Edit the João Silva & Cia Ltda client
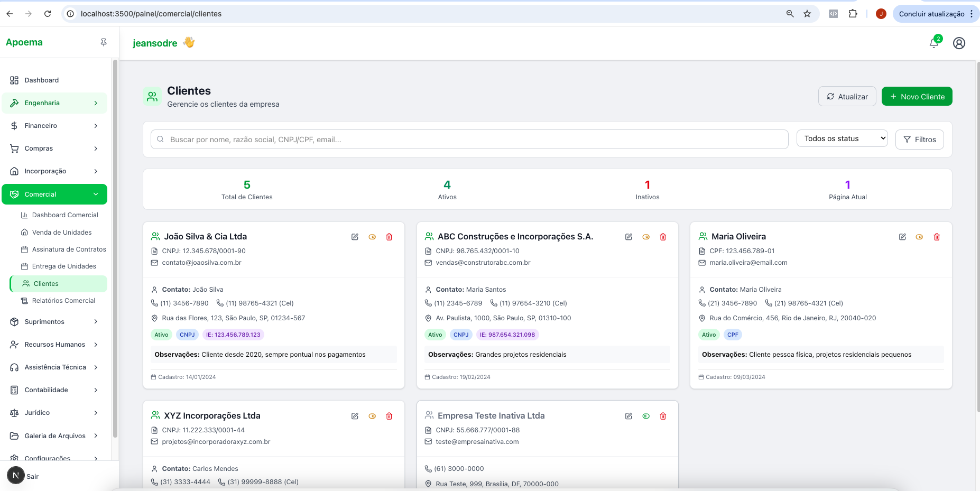The height and width of the screenshot is (491, 980). 355,237
